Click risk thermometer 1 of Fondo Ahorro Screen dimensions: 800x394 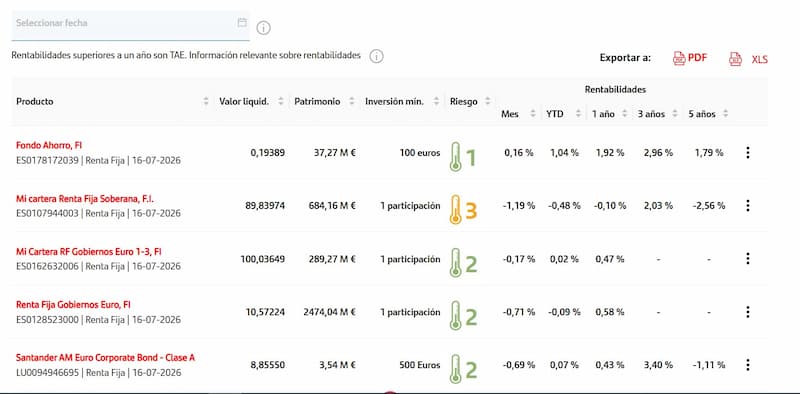tap(463, 157)
